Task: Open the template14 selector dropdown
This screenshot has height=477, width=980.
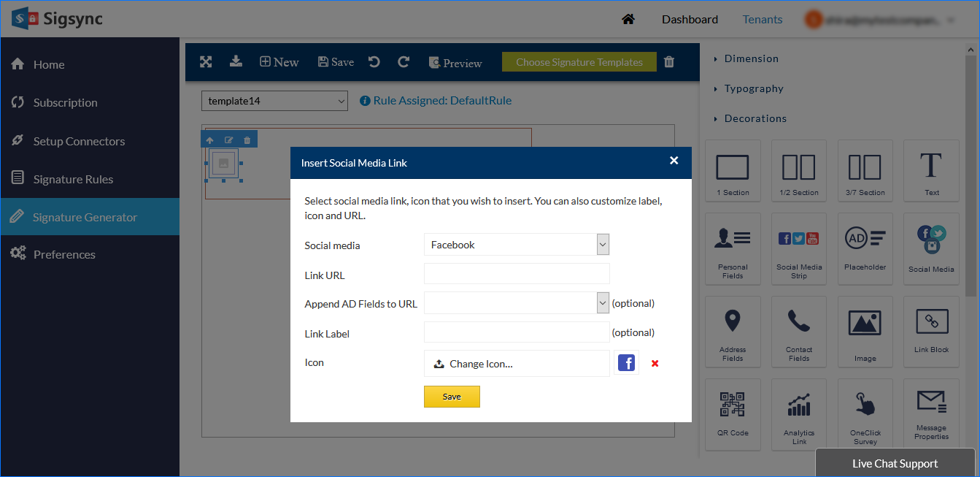Action: [274, 101]
